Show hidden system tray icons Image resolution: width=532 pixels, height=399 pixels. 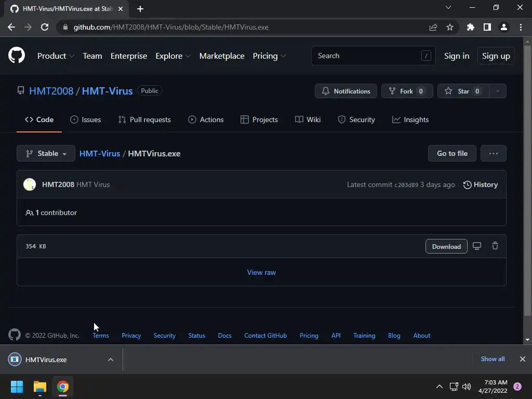(x=440, y=387)
